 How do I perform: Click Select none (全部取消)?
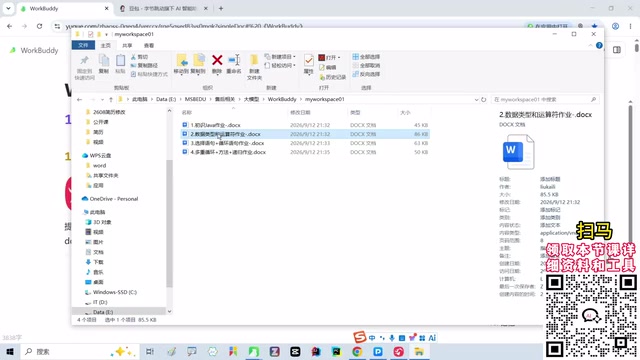(x=366, y=65)
